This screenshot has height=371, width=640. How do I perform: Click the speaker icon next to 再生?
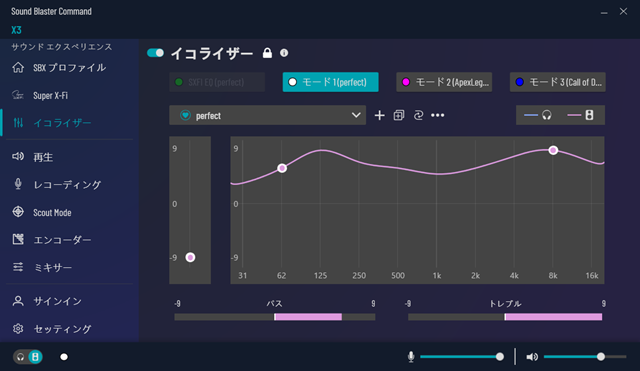18,156
